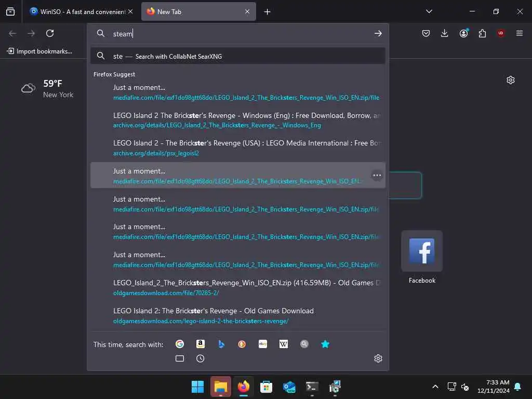Search bookmarks using the star icon
Viewport: 532px width, 399px height.
[x=325, y=344]
